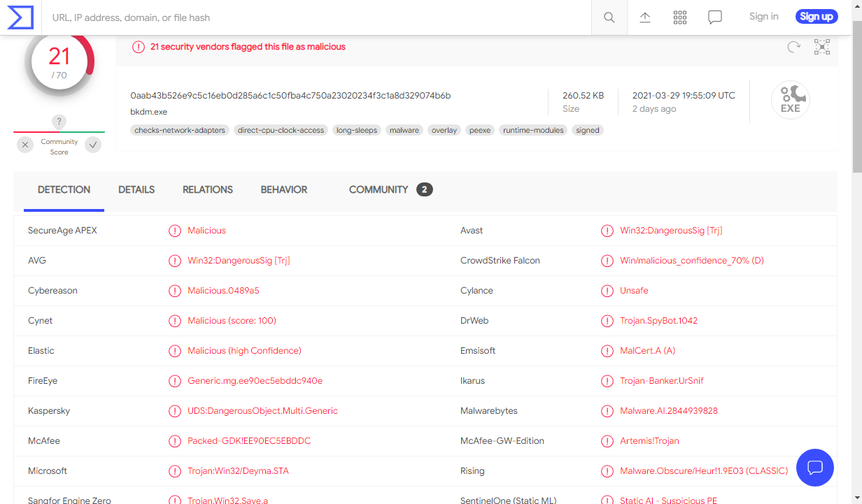The width and height of the screenshot is (862, 504).
Task: Click Malicious (high Confidence) Elastic result
Action: point(244,351)
